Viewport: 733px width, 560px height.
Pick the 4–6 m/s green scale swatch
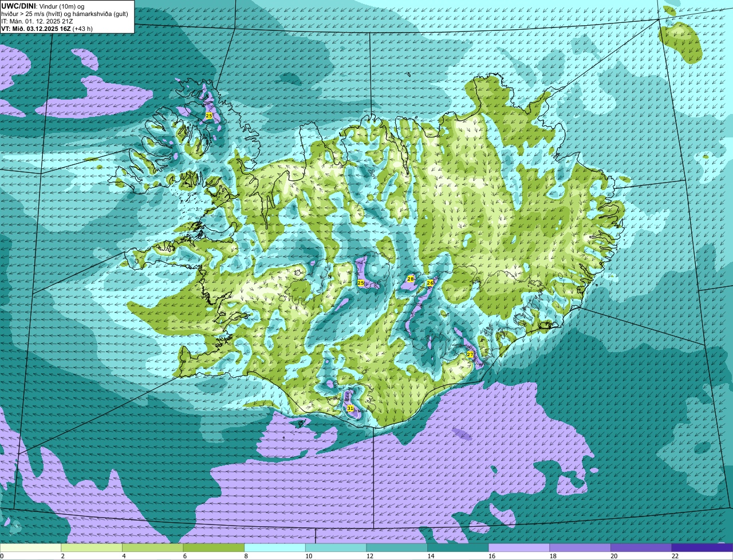(152, 547)
